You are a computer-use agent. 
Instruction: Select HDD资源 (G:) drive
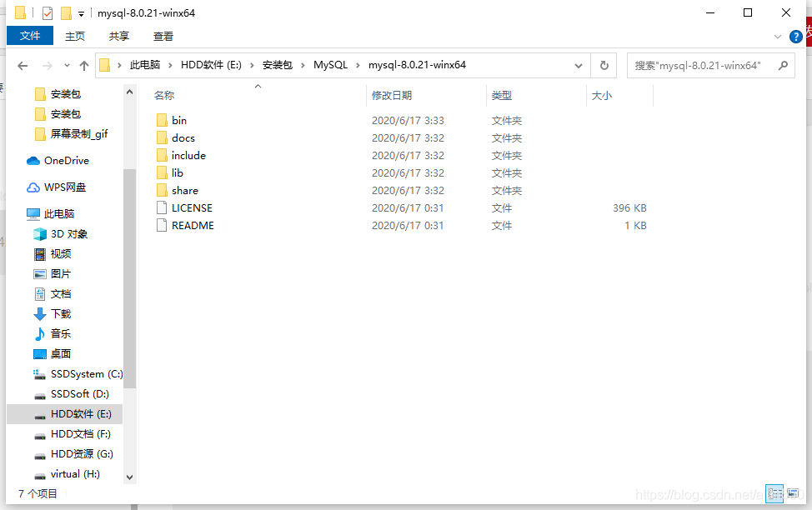tap(73, 454)
